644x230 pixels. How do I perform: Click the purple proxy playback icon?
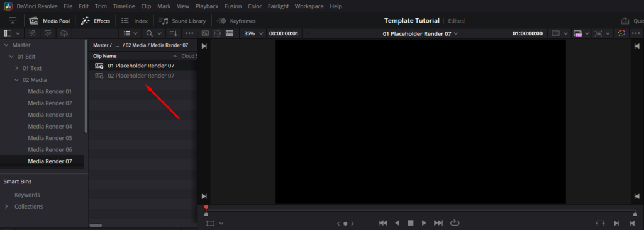579,33
